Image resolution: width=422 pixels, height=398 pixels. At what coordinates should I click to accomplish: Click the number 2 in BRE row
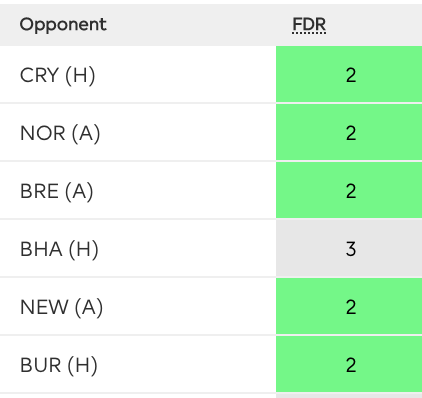[x=351, y=191]
